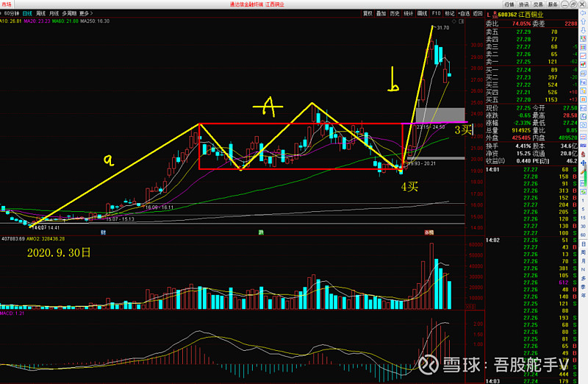Switch to the 60分钟 chart tab

pyautogui.click(x=11, y=13)
